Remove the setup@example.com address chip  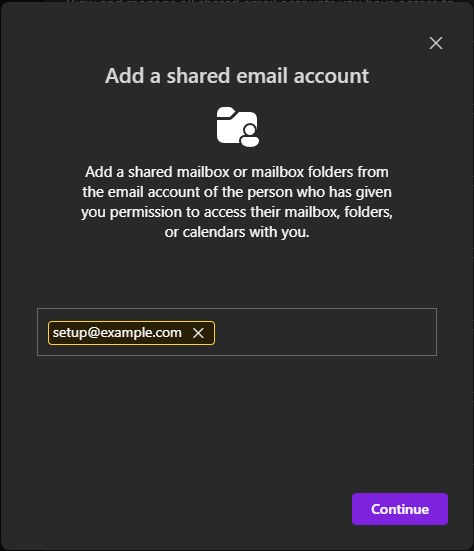tap(199, 333)
